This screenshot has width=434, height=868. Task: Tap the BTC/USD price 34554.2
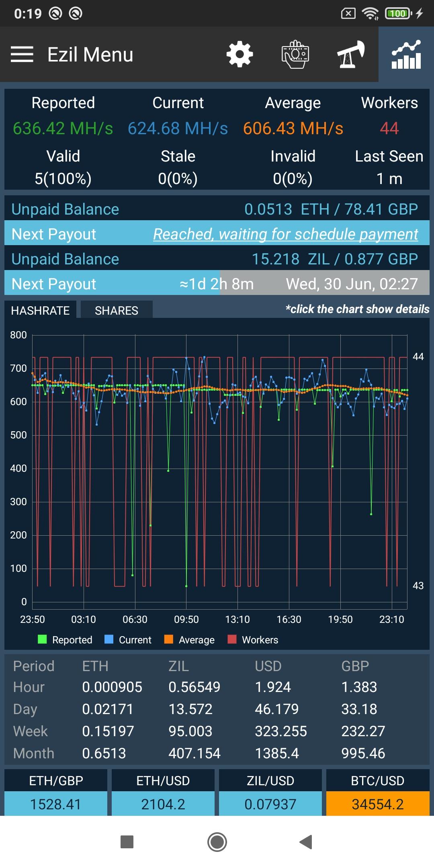[378, 804]
